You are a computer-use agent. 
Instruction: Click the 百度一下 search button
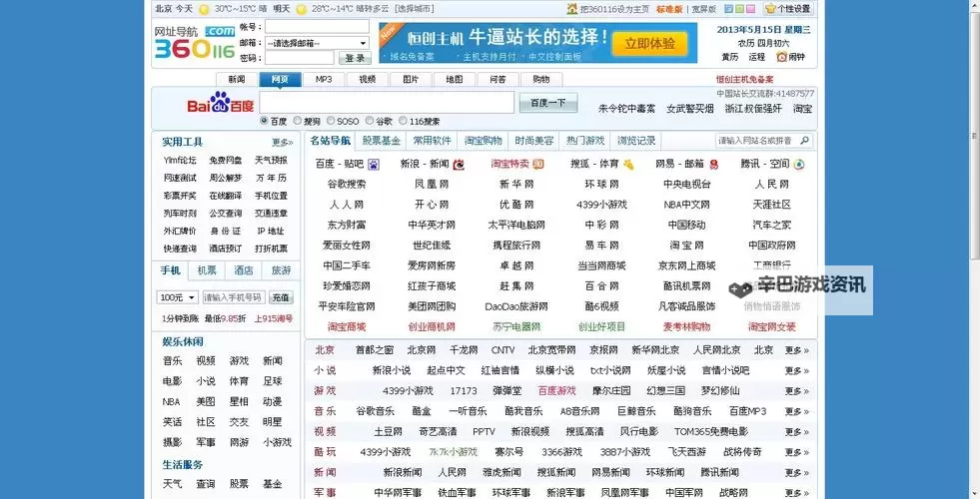click(x=548, y=103)
